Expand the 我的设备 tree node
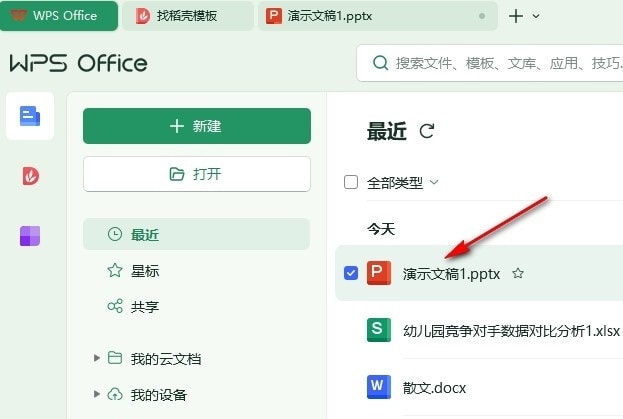 [97, 394]
